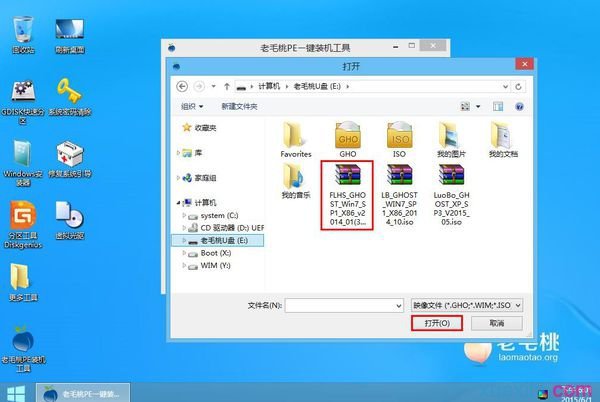This screenshot has width=600, height=402.
Task: Click the change view icon
Action: 465,106
